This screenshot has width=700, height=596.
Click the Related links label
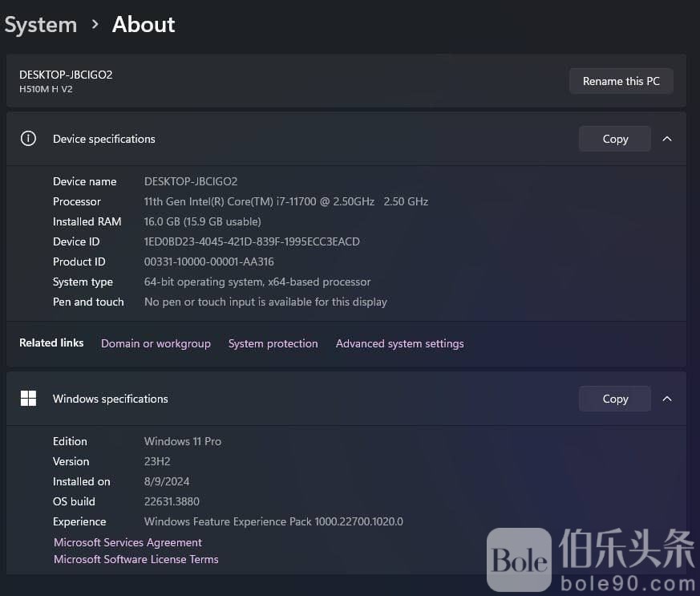click(x=51, y=343)
